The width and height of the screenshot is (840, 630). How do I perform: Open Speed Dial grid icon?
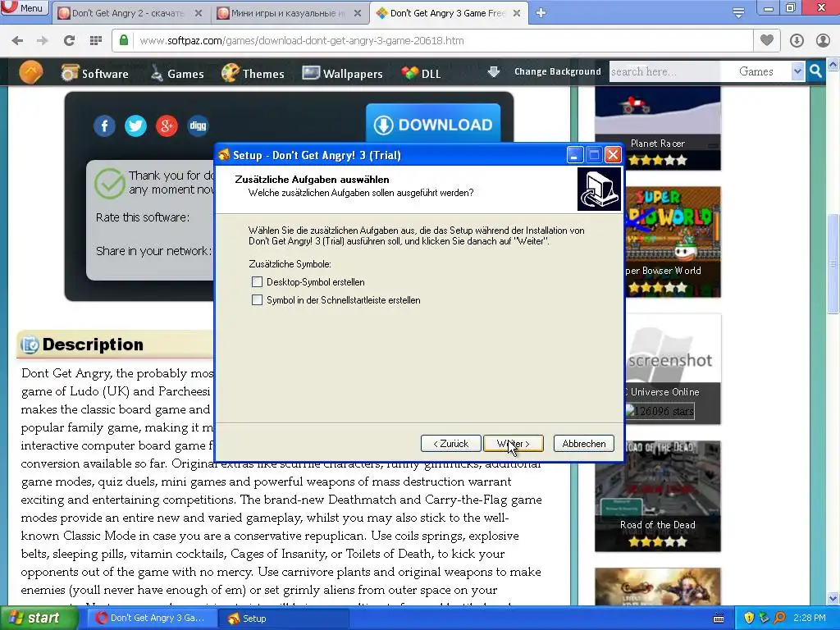point(96,41)
